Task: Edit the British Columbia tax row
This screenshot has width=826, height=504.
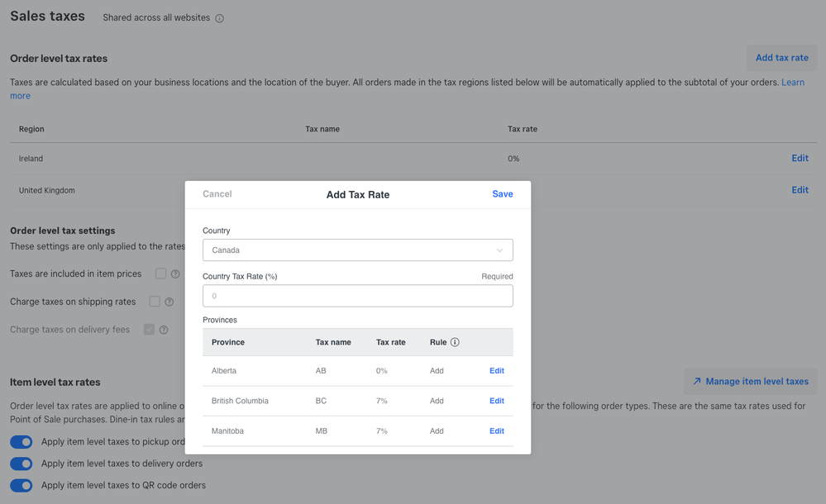Action: (496, 401)
